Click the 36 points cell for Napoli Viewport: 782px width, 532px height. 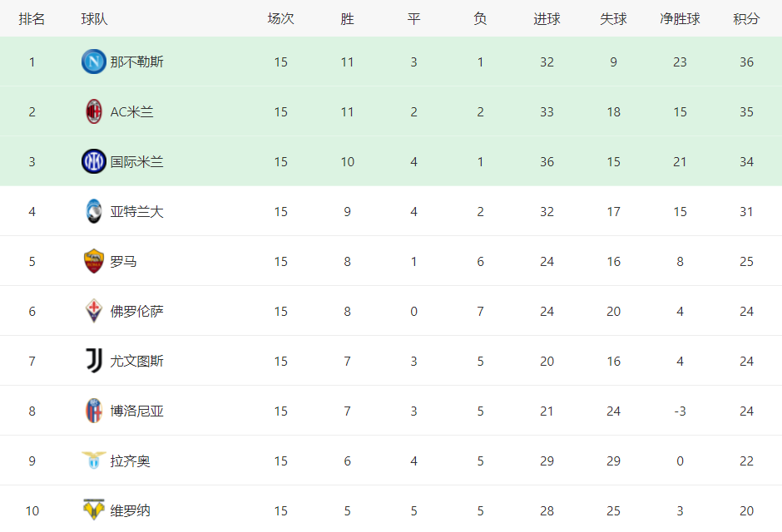(x=746, y=62)
